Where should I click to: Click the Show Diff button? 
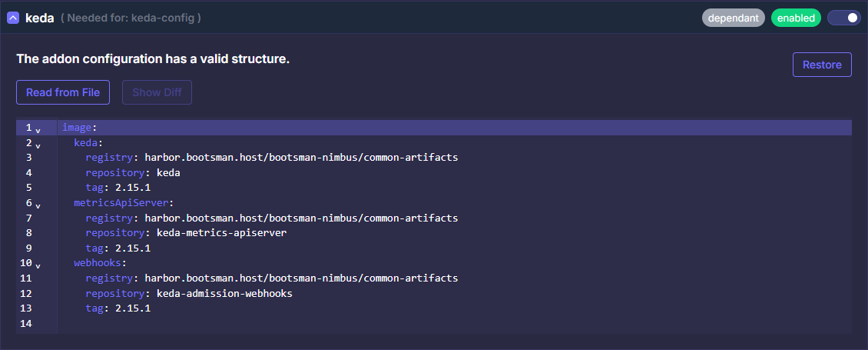click(x=157, y=92)
